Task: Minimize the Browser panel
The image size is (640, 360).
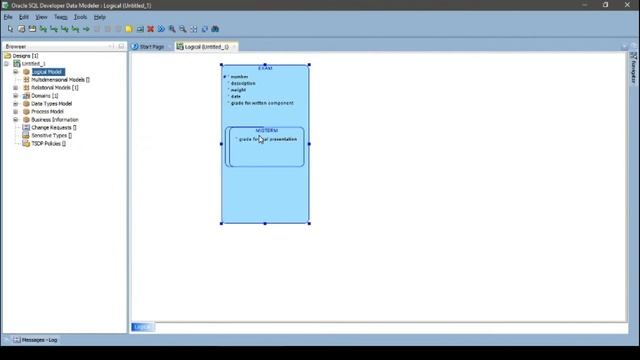Action: 121,47
